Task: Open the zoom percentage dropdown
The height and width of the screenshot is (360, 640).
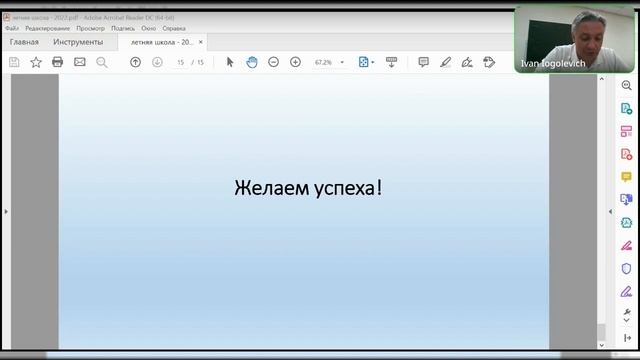Action: click(342, 62)
